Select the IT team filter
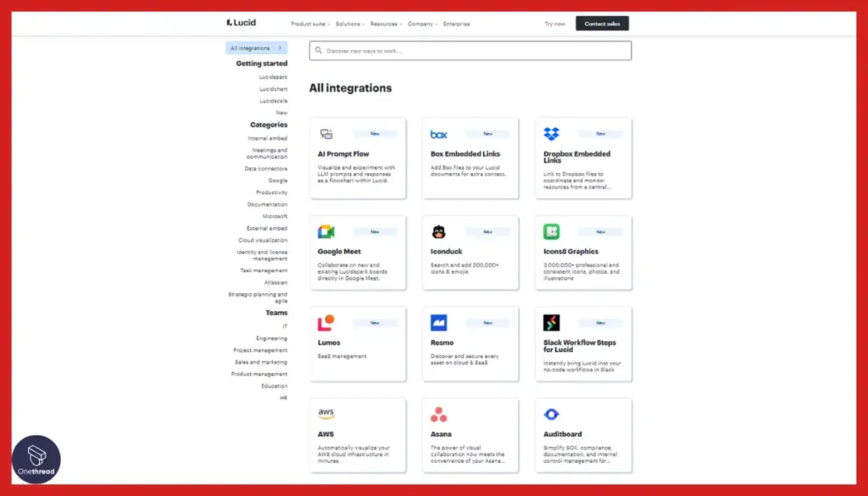The image size is (868, 496). 285,326
